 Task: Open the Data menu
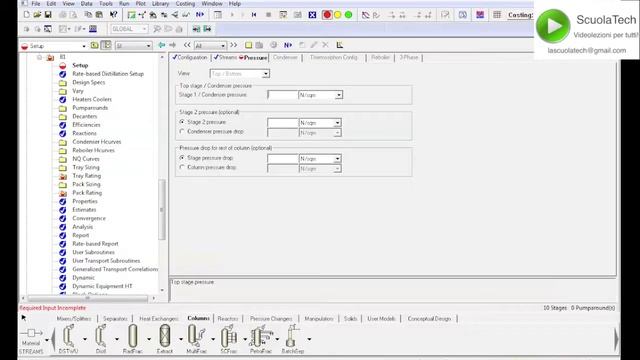tap(87, 3)
